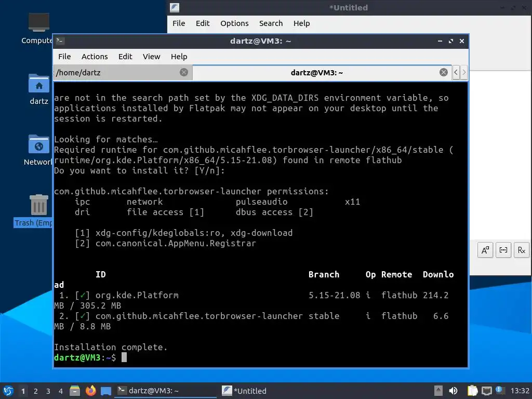Launch Firefox from taskbar
Screen dimensions: 532x399
90,391
